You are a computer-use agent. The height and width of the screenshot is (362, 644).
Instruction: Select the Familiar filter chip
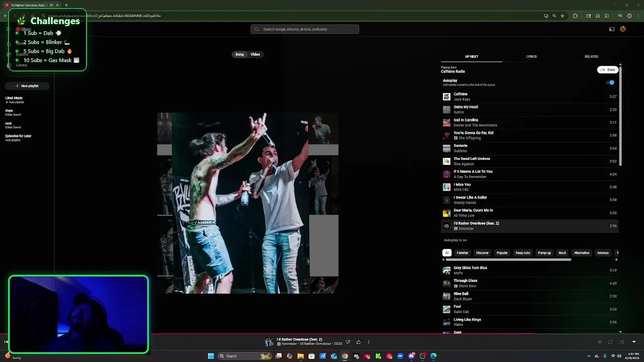[x=462, y=253]
